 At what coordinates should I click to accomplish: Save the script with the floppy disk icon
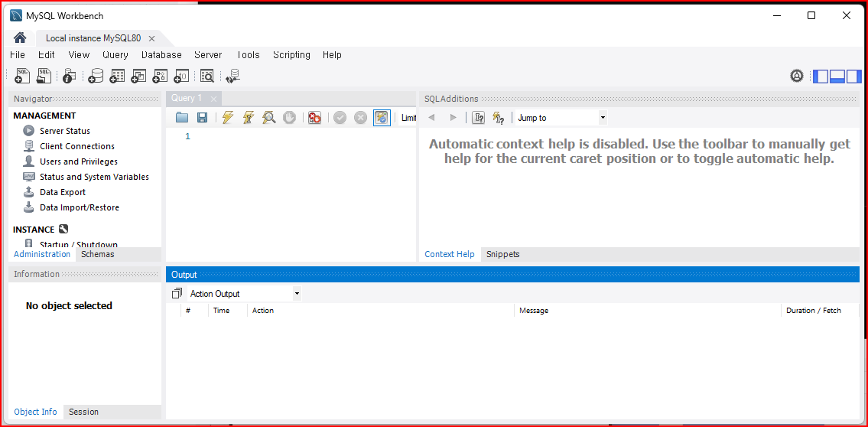(202, 117)
